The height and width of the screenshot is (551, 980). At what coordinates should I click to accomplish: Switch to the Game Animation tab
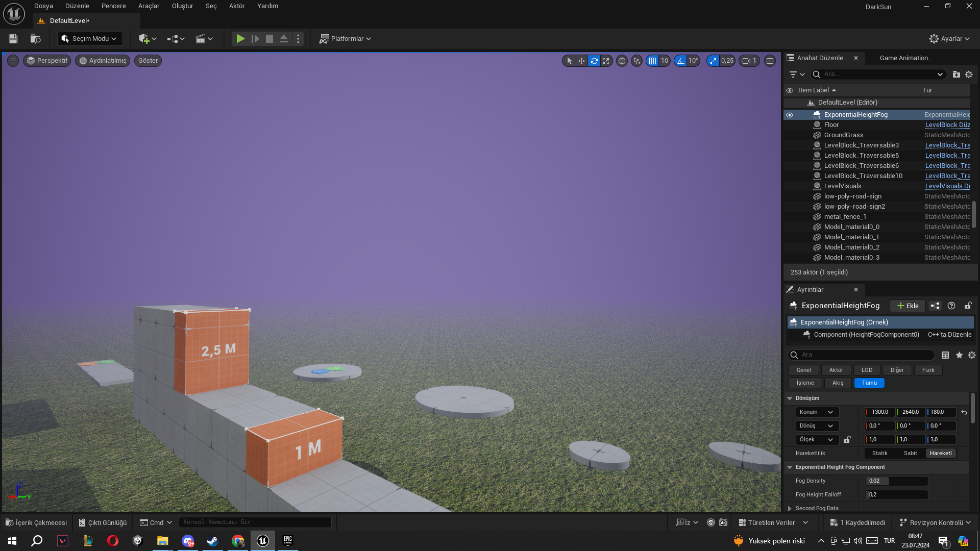905,58
